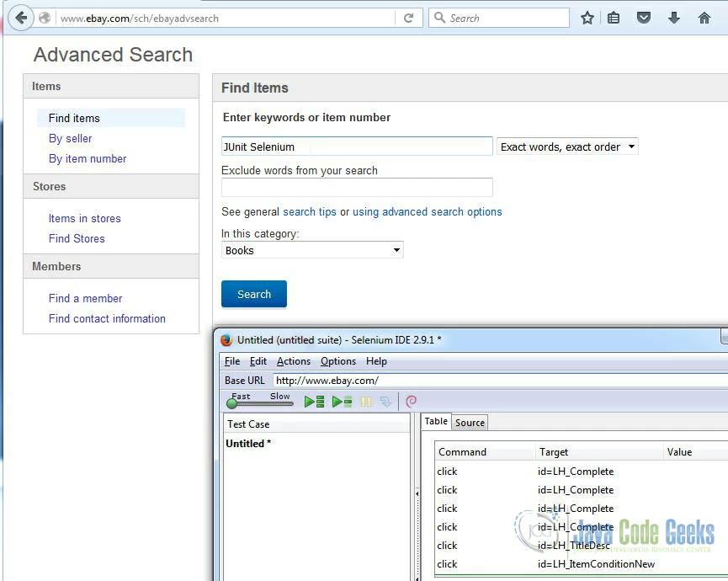The width and height of the screenshot is (728, 581).
Task: Click the browser URL address bar
Action: click(226, 19)
